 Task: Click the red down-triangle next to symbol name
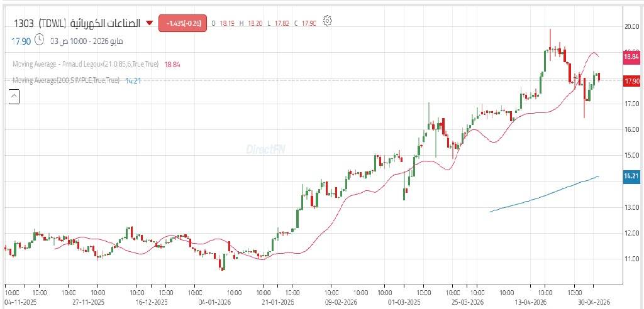(150, 23)
